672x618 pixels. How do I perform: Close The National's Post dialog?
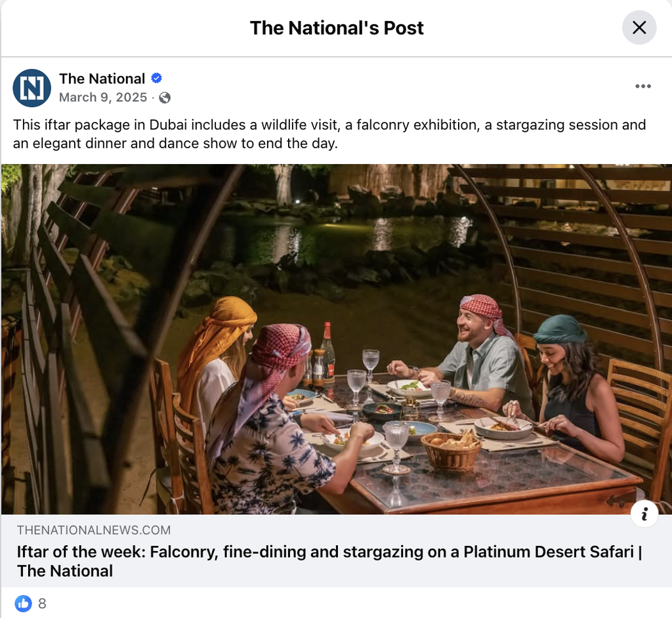coord(639,28)
